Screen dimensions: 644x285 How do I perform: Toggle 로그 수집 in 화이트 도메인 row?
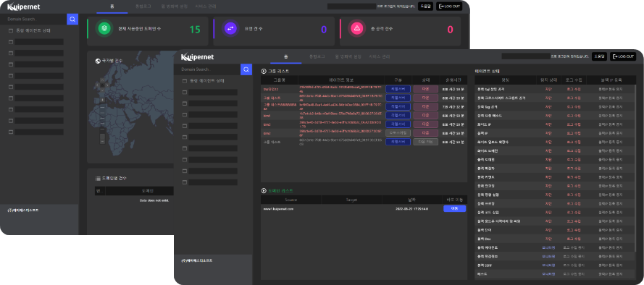click(x=574, y=151)
